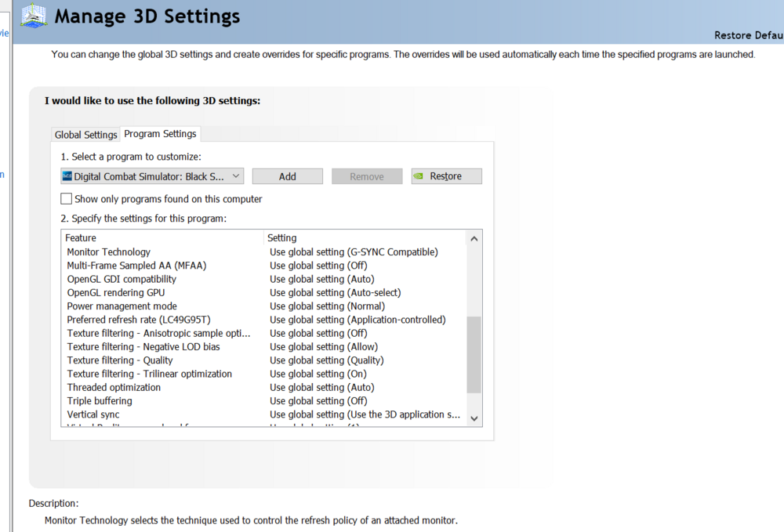The height and width of the screenshot is (532, 784).
Task: Click the Texture filtering (Quality) setting value
Action: (x=327, y=360)
